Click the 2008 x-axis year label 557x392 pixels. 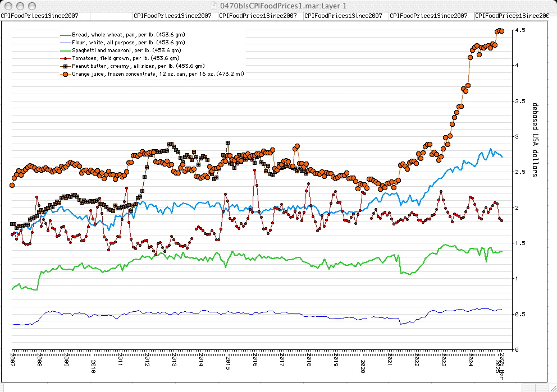39,359
